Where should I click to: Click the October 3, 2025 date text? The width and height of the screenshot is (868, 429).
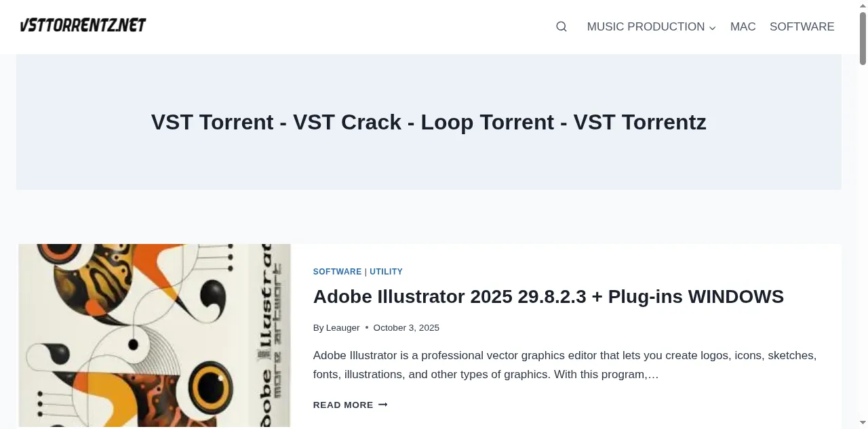[406, 328]
